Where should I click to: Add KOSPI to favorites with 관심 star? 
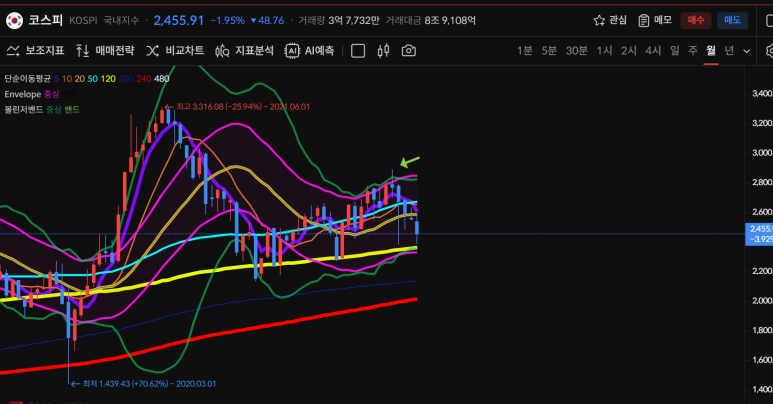coord(610,20)
